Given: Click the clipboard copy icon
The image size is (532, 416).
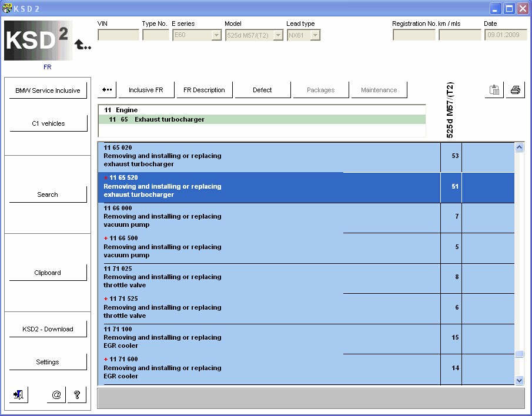Looking at the screenshot, I should [494, 90].
